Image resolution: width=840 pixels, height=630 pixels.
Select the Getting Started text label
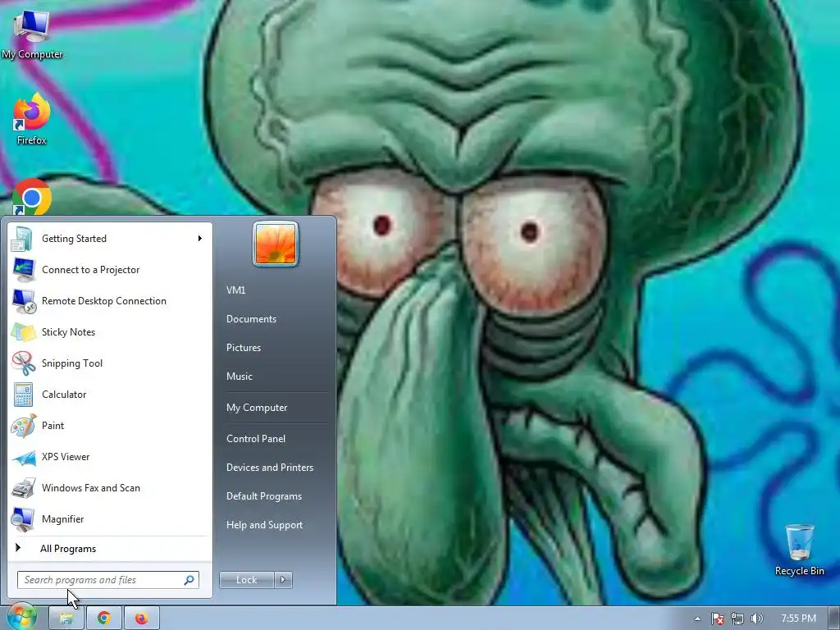(74, 239)
